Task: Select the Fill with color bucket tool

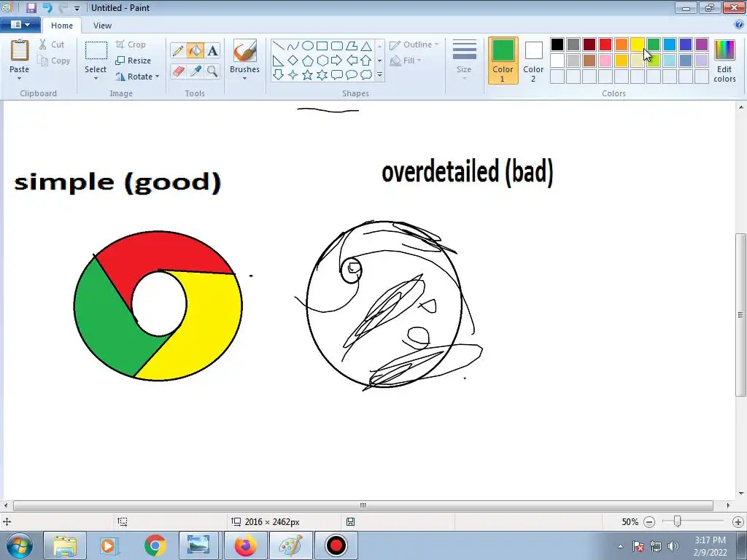Action: pos(196,50)
